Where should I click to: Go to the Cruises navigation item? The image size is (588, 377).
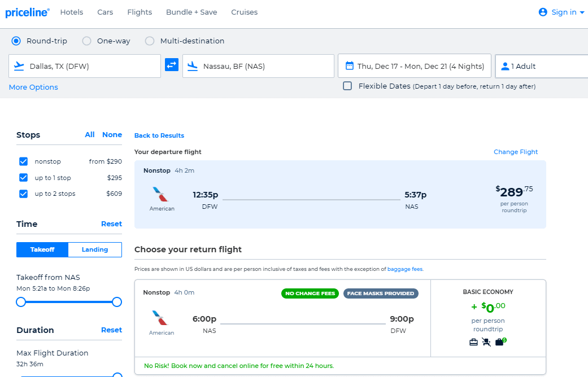point(244,12)
